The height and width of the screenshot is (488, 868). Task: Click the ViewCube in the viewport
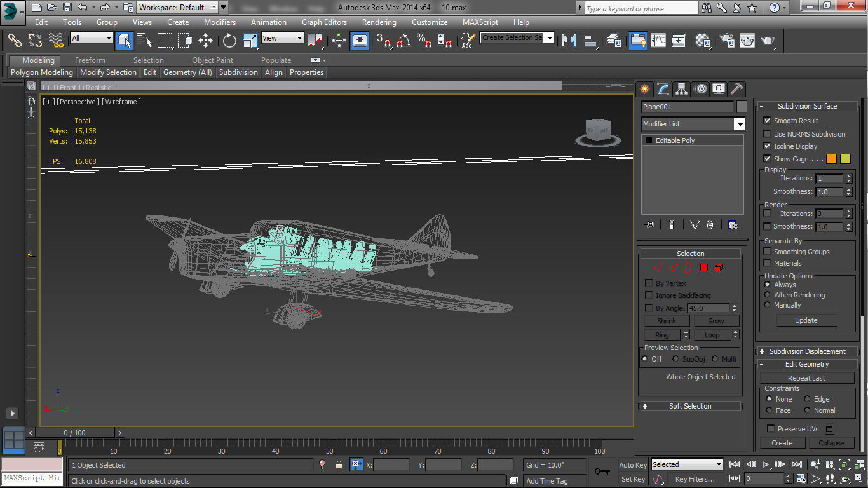point(598,132)
